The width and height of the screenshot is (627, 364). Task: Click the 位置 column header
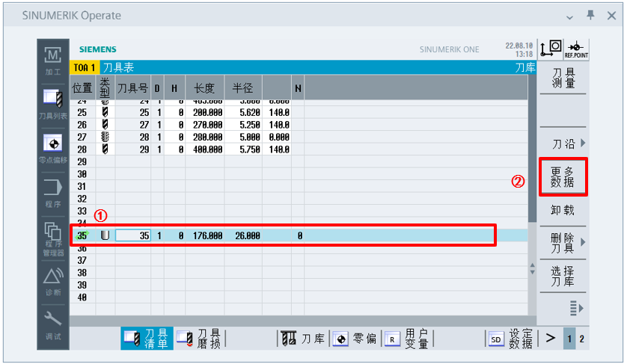click(x=82, y=87)
